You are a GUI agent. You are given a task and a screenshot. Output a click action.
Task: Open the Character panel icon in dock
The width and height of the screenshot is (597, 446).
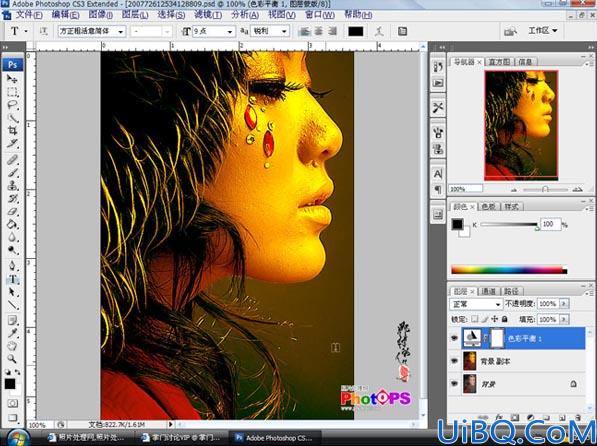tap(438, 174)
